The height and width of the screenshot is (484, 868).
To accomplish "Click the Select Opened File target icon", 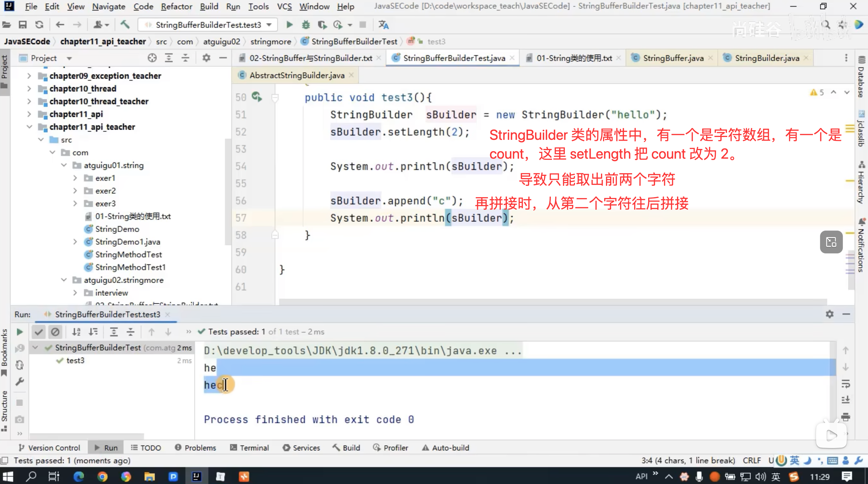I will [152, 58].
